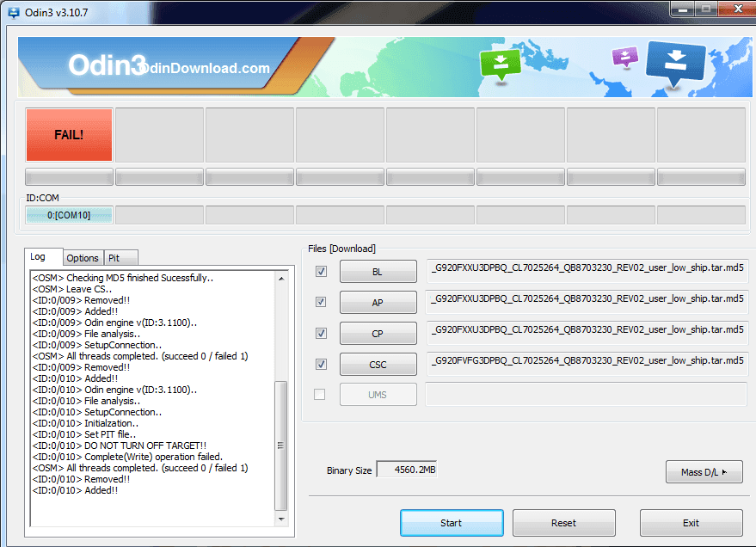Click log line "Complete(Write) operation failed."
Viewport: 756px width, 547px height.
[x=154, y=457]
